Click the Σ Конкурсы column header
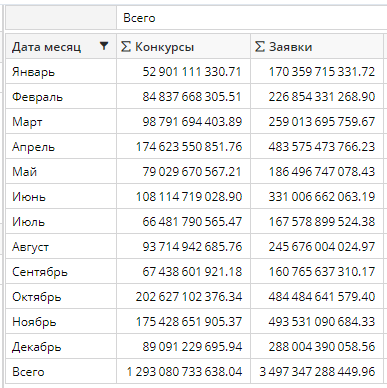 click(183, 47)
